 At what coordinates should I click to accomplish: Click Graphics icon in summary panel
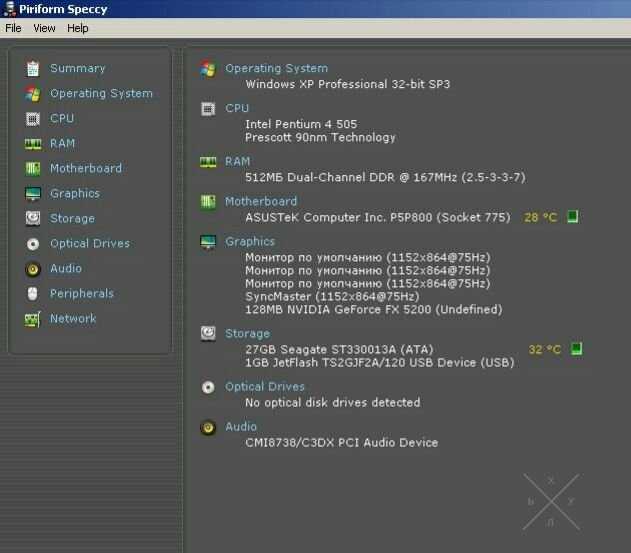(x=208, y=242)
